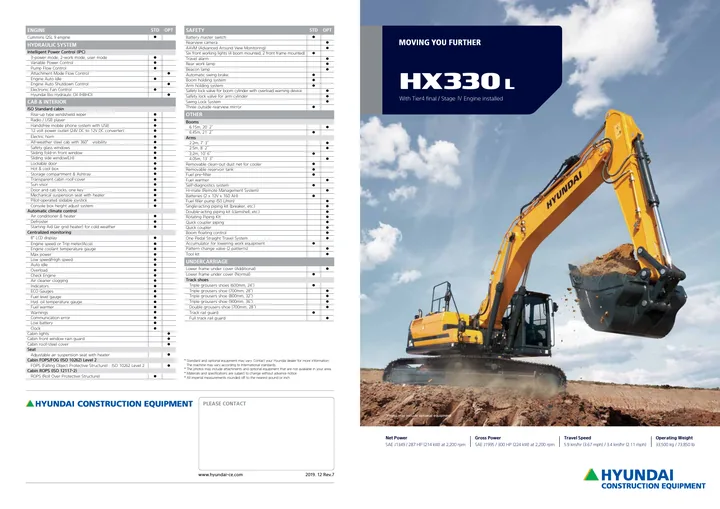Screen dimensions: 720x509
Task: Click the 2019. 12 Rev.7 revision text
Action: point(320,475)
